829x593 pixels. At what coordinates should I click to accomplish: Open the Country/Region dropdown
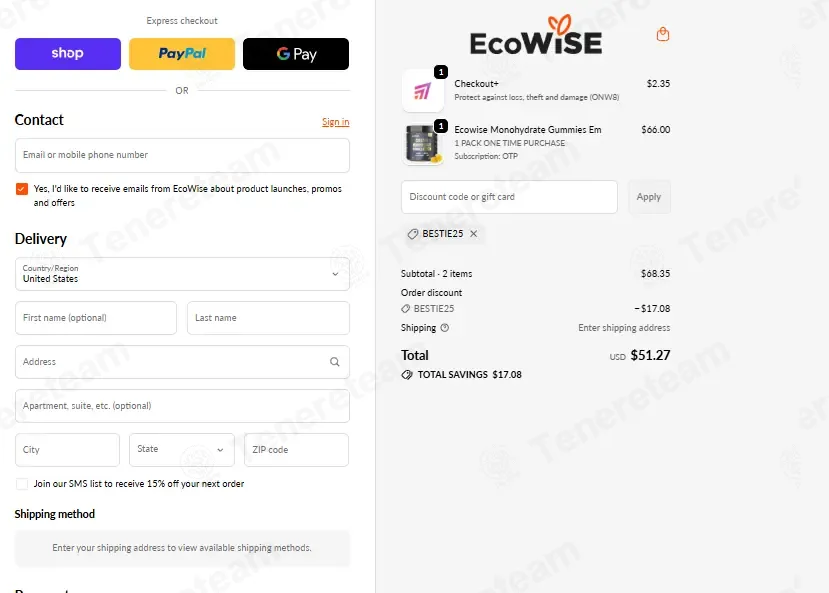pyautogui.click(x=182, y=274)
